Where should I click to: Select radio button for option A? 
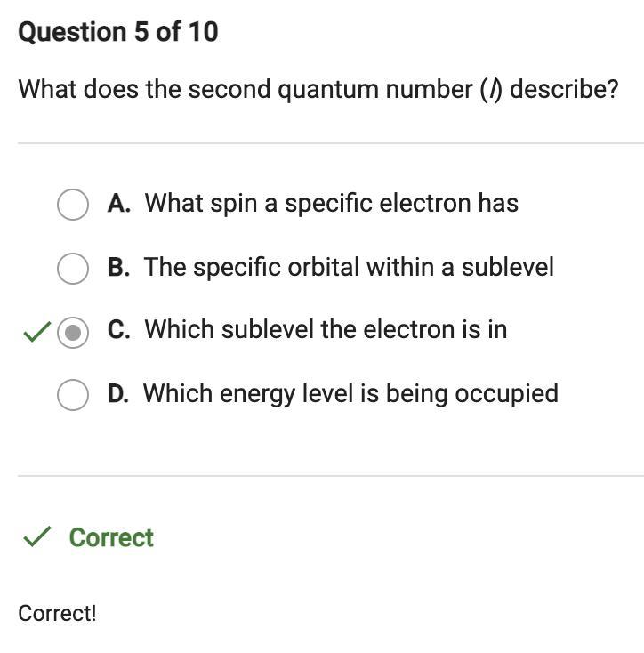point(73,205)
